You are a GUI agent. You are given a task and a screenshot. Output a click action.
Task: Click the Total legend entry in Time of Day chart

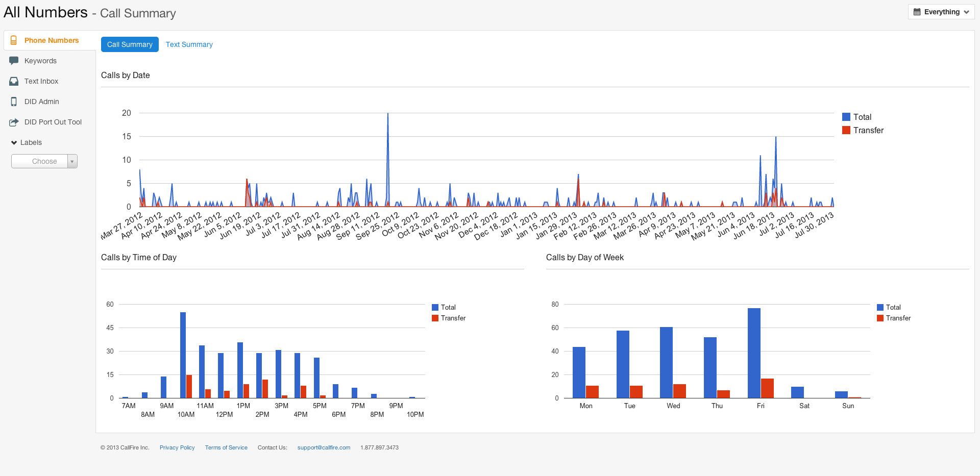(448, 307)
